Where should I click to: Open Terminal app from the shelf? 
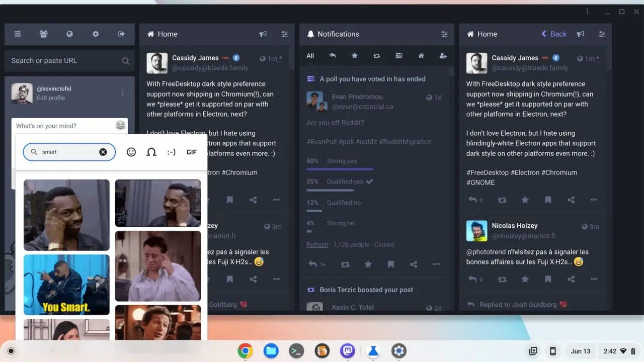(296, 351)
